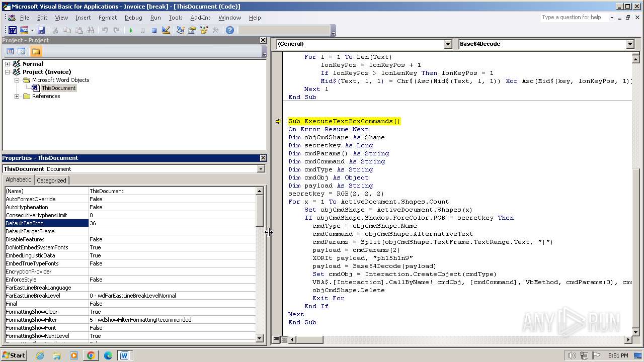The image size is (644, 362).
Task: Open the View menu
Action: pos(61,18)
